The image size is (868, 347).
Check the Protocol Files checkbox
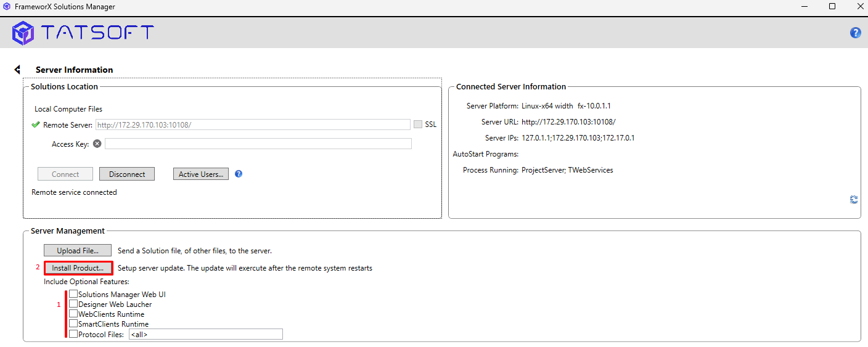tap(73, 334)
